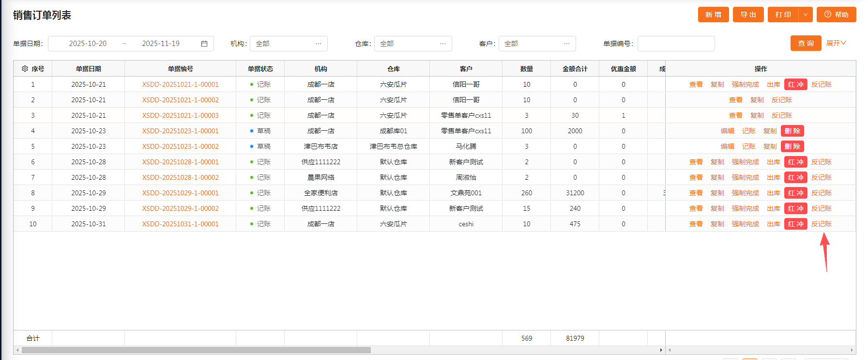The width and height of the screenshot is (868, 360).
Task: Open the 客户 selector ellipsis
Action: tap(567, 44)
